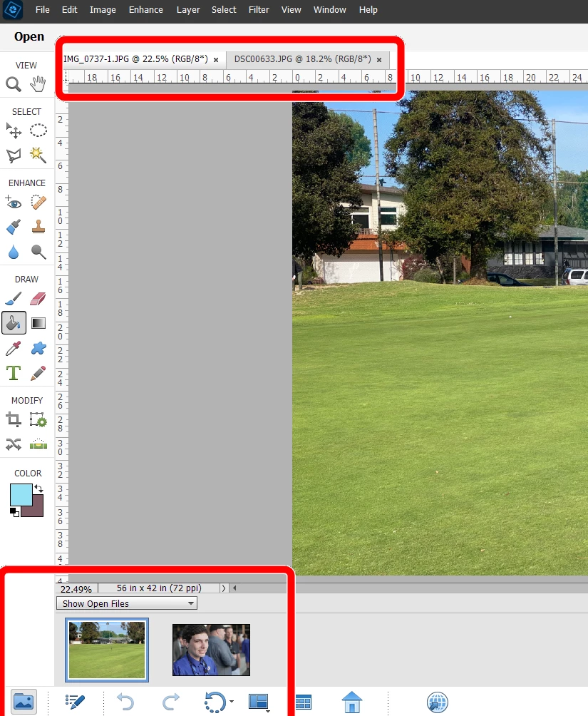Select the Gradient tool

click(x=38, y=323)
